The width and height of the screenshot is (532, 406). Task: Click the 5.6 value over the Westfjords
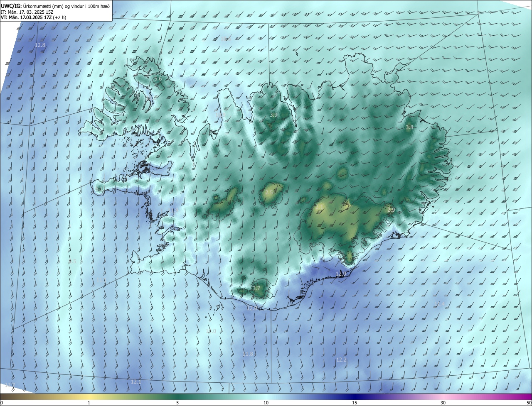[x=158, y=79]
